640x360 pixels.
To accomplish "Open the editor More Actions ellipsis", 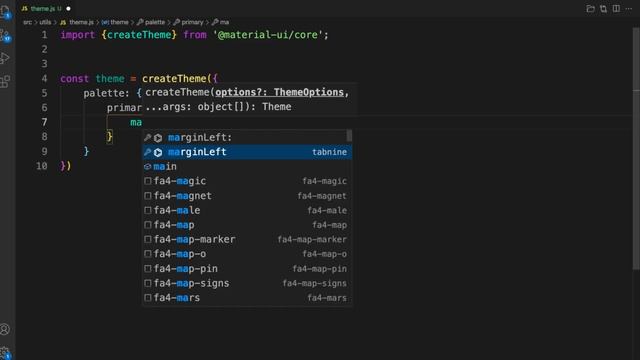I will pos(629,9).
